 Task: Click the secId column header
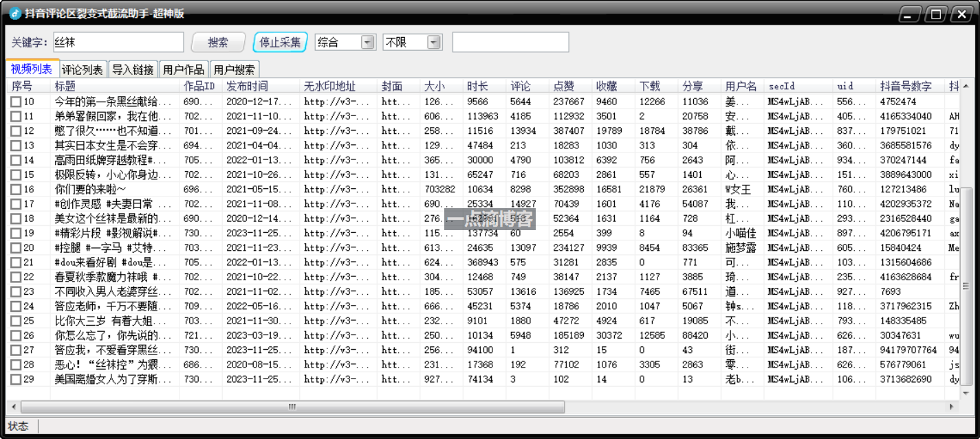coord(798,86)
